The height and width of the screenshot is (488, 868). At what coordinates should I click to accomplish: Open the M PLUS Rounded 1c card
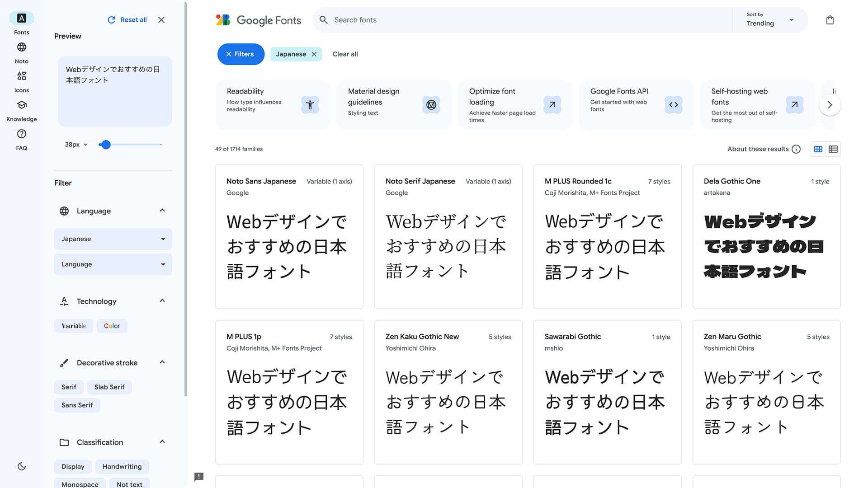point(608,237)
